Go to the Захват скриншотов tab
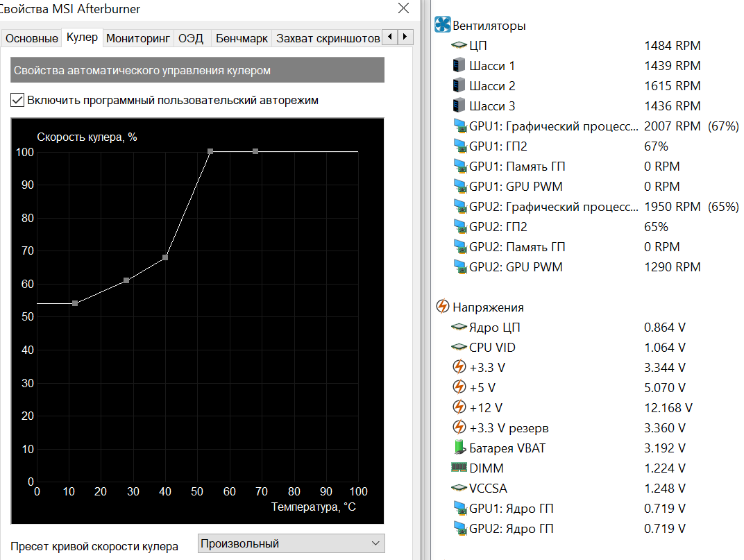744x560 pixels. [x=328, y=38]
